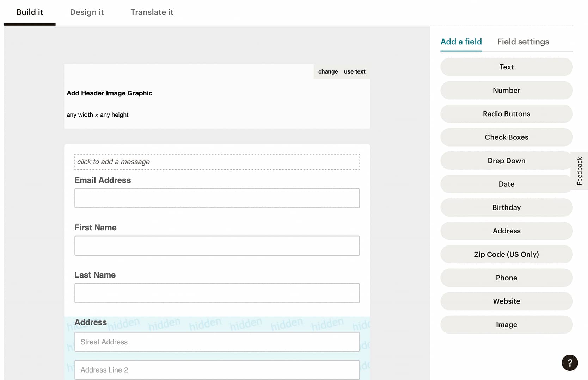Viewport: 588px width, 380px height.
Task: Add a Number field
Action: [x=507, y=91]
